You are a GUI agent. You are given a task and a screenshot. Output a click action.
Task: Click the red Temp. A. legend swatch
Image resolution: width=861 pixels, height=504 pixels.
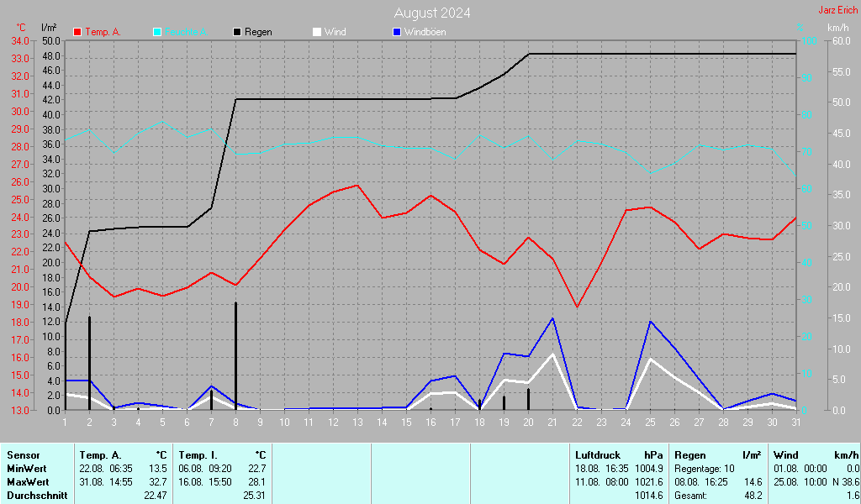pyautogui.click(x=78, y=32)
